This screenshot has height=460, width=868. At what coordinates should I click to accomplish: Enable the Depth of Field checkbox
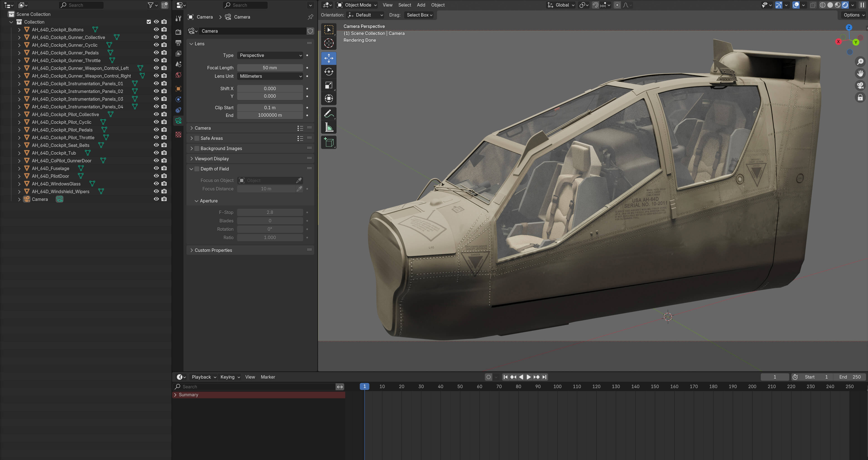click(x=197, y=169)
